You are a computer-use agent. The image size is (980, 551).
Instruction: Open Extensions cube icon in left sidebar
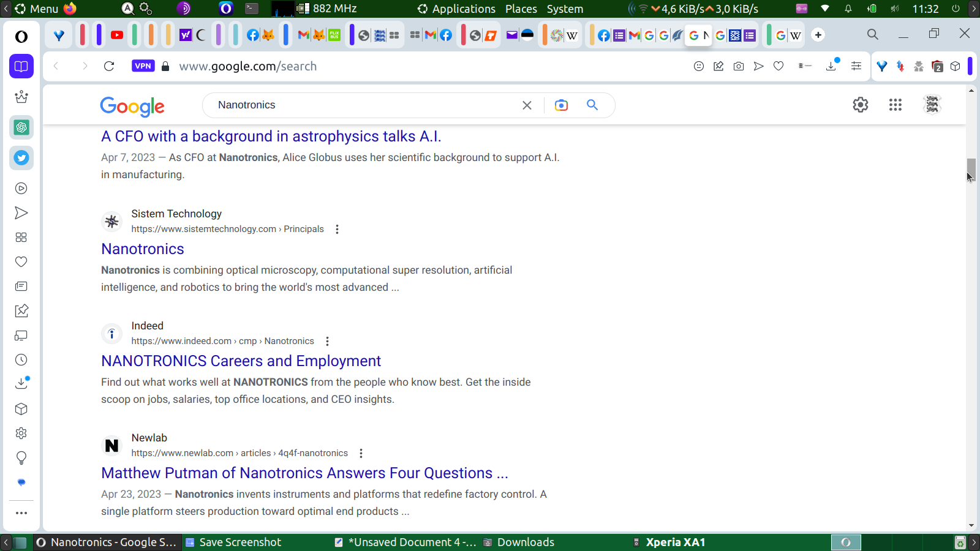point(21,409)
